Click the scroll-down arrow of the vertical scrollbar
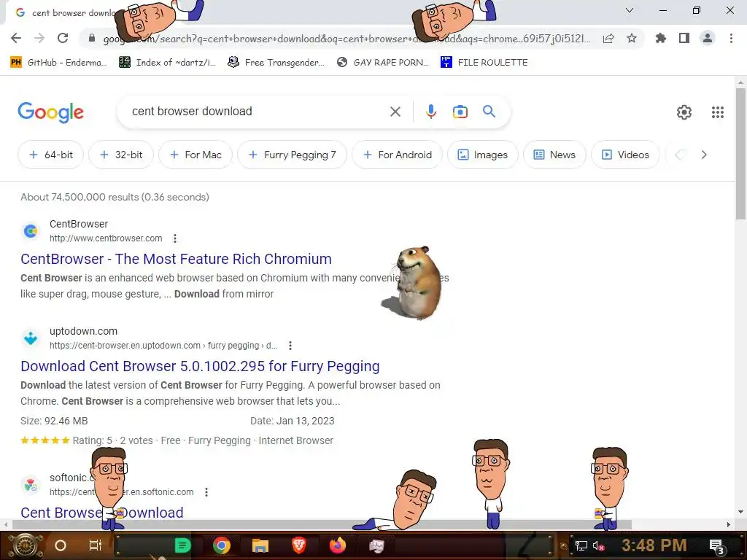The image size is (747, 560). (x=741, y=513)
